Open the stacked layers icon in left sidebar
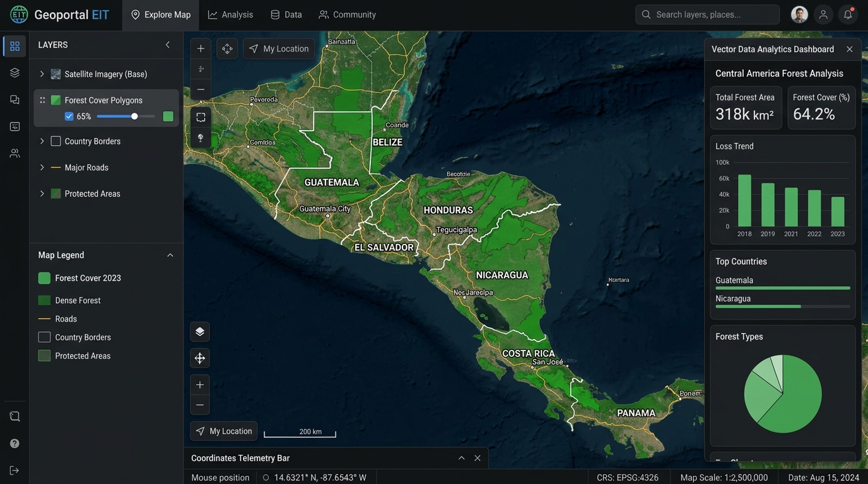868x484 pixels. pos(15,72)
